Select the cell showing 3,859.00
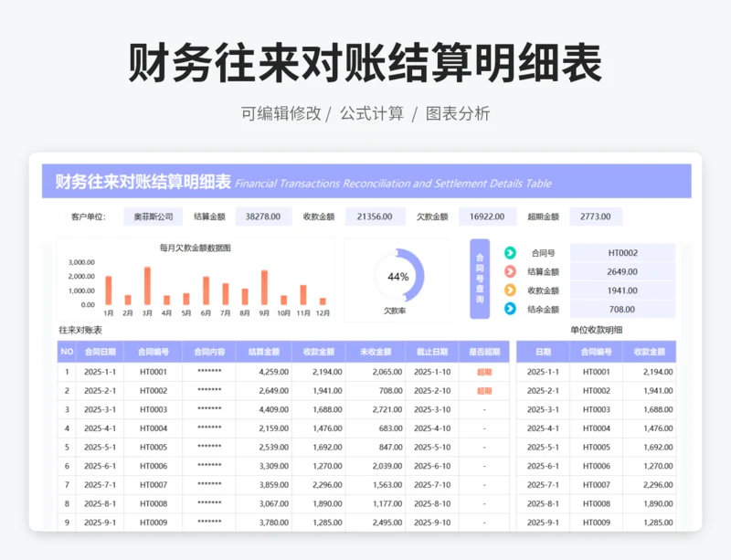Image resolution: width=731 pixels, height=560 pixels. pos(264,485)
